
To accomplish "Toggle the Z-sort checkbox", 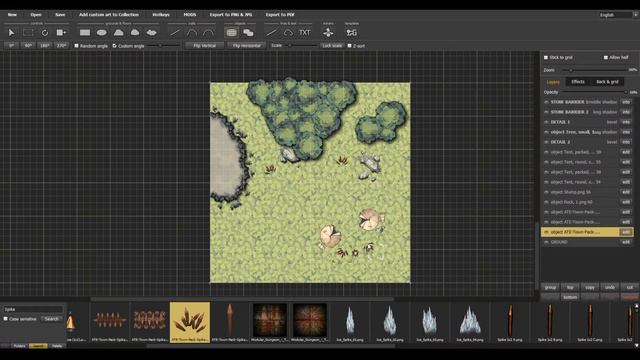I will (349, 46).
